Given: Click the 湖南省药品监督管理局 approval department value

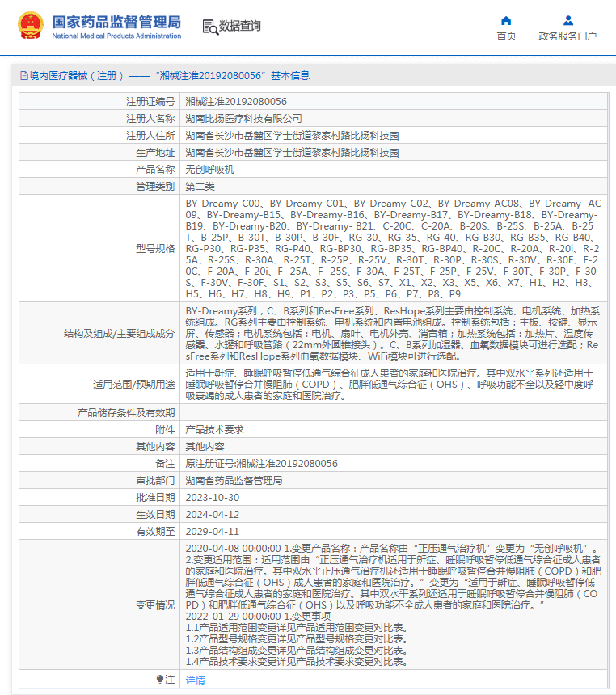Looking at the screenshot, I should (x=234, y=480).
